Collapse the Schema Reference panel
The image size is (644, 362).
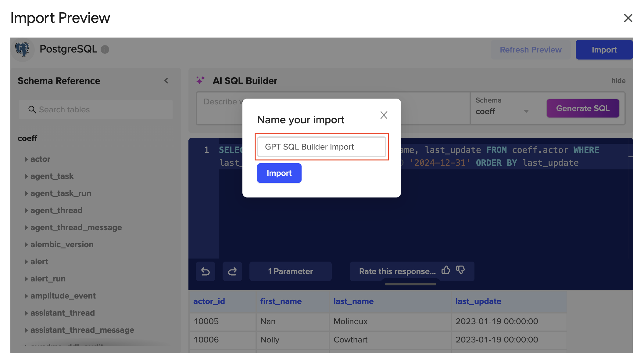click(x=166, y=81)
